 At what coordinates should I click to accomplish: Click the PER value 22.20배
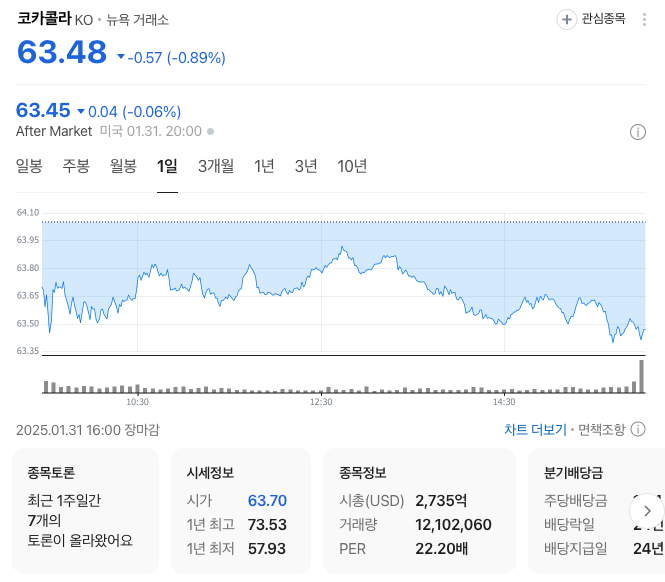pos(441,549)
